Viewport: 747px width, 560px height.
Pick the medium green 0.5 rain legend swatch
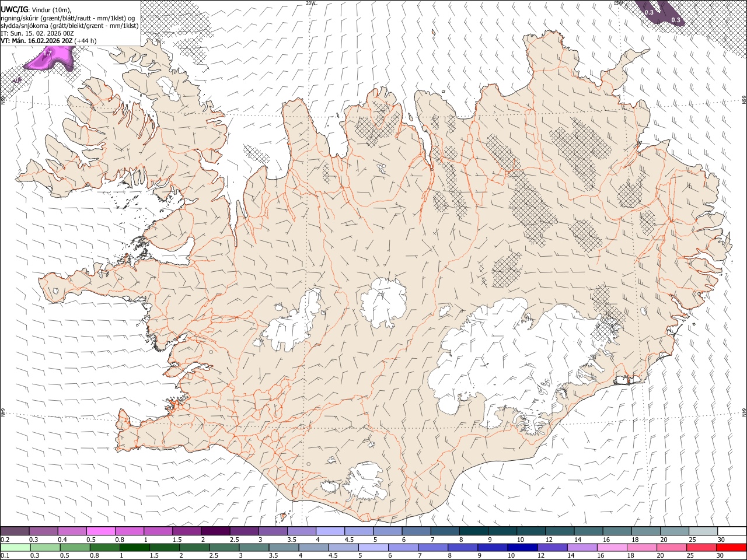[x=75, y=547]
